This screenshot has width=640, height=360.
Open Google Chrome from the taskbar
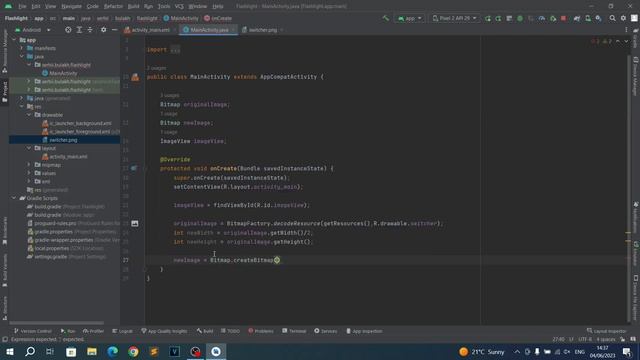133,352
